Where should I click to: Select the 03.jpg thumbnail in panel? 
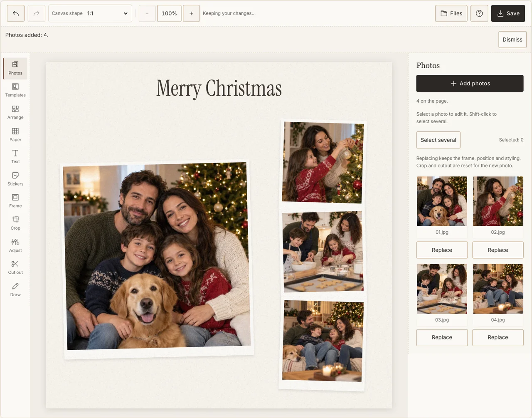(442, 289)
